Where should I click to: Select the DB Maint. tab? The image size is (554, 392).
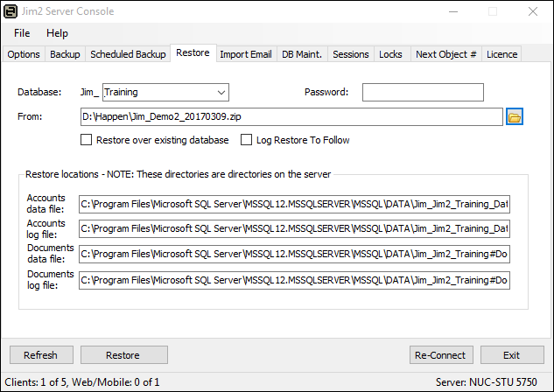[302, 54]
